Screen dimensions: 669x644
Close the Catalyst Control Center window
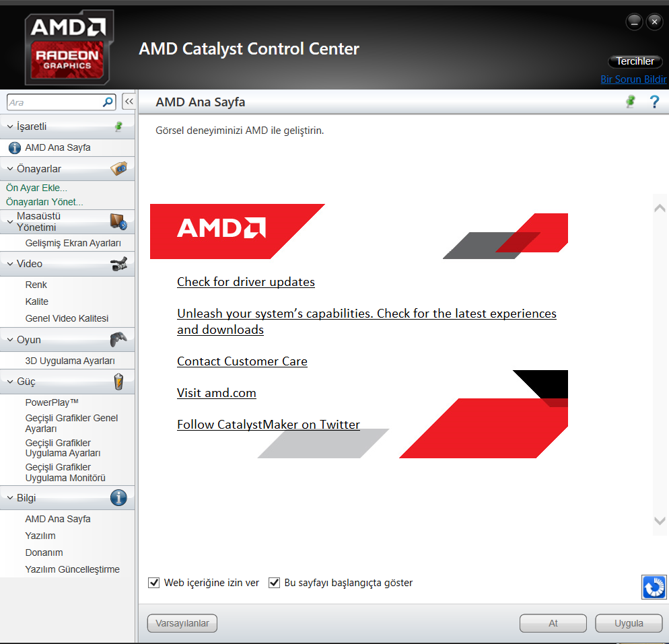click(x=654, y=22)
